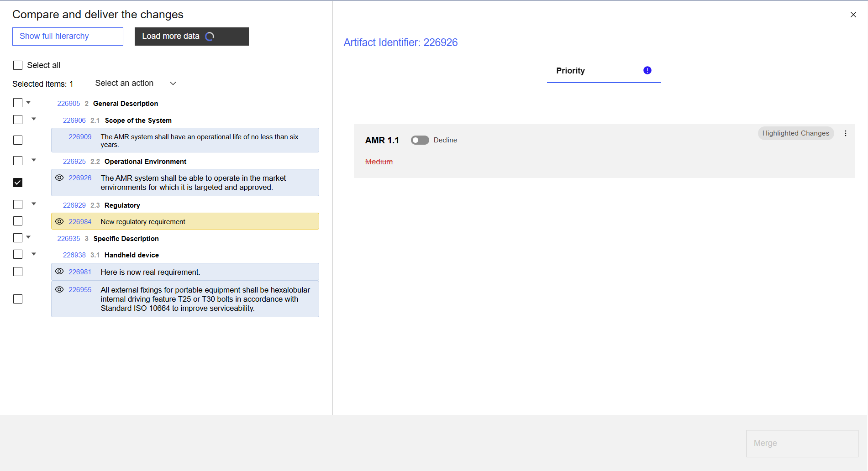Switch to the Priority tab
This screenshot has height=471, width=868.
(x=570, y=71)
